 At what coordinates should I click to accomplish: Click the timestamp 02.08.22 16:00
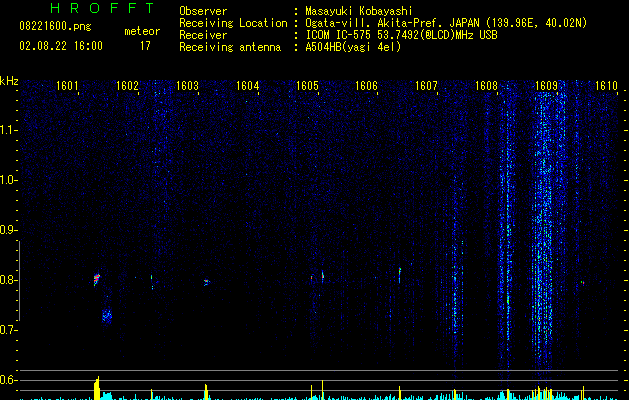61,46
